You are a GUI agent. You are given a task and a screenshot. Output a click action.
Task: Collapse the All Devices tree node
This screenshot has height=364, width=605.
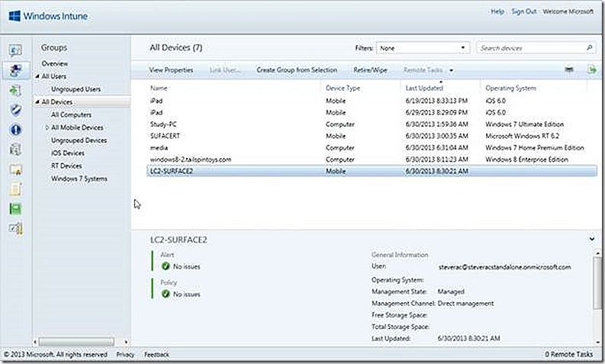pyautogui.click(x=37, y=102)
